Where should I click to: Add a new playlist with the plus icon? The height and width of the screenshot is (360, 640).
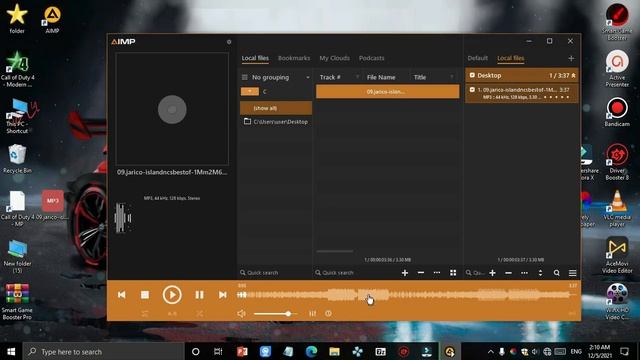click(571, 58)
